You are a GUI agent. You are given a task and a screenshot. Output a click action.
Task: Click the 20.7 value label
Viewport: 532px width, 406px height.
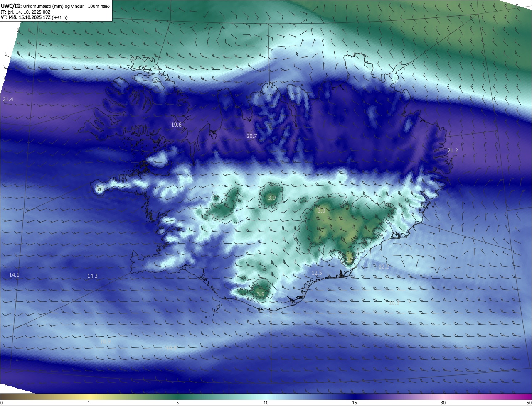pos(252,136)
